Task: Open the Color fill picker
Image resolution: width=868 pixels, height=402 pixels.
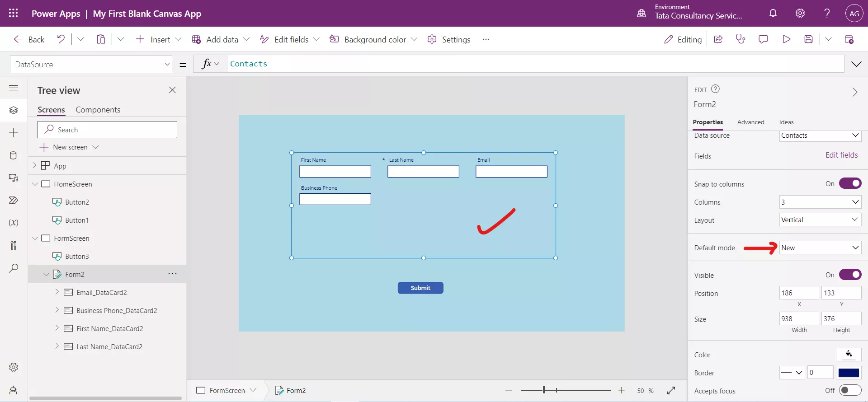Action: (x=849, y=354)
